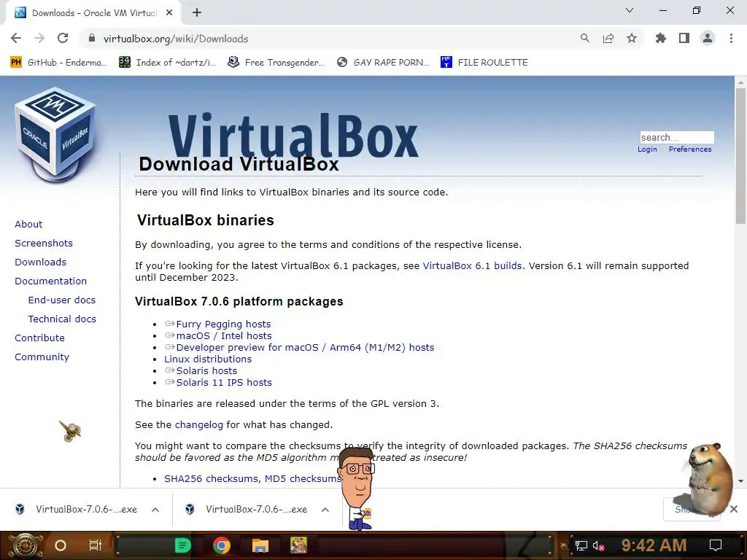Viewport: 747px width, 560px height.
Task: Click the page vertical scrollbar
Action: click(740, 155)
